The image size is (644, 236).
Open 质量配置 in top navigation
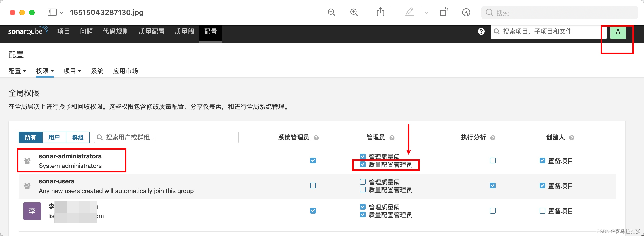(151, 32)
